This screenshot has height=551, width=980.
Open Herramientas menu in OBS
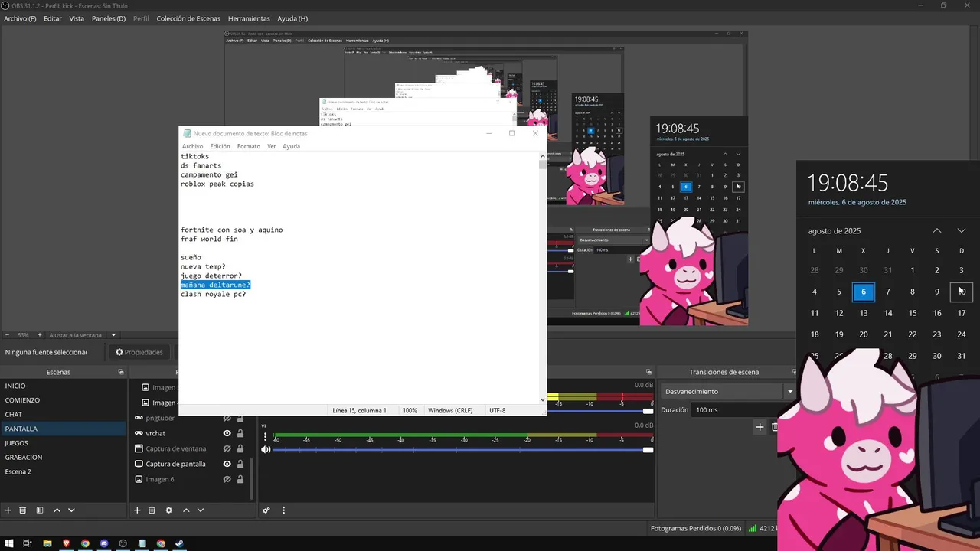tap(249, 18)
